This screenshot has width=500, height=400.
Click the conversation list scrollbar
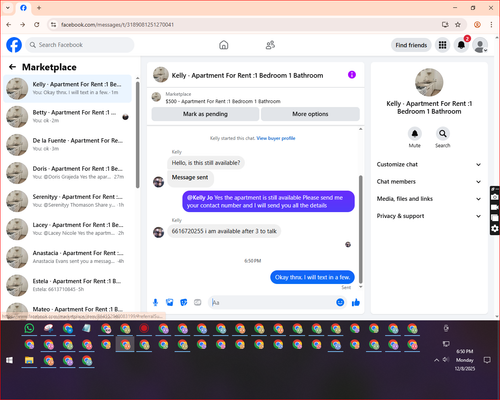137,135
